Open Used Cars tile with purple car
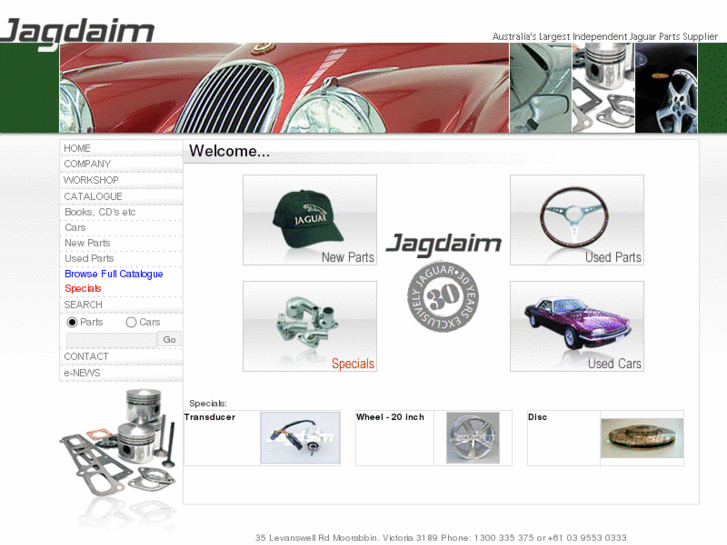The image size is (727, 545). pyautogui.click(x=577, y=326)
